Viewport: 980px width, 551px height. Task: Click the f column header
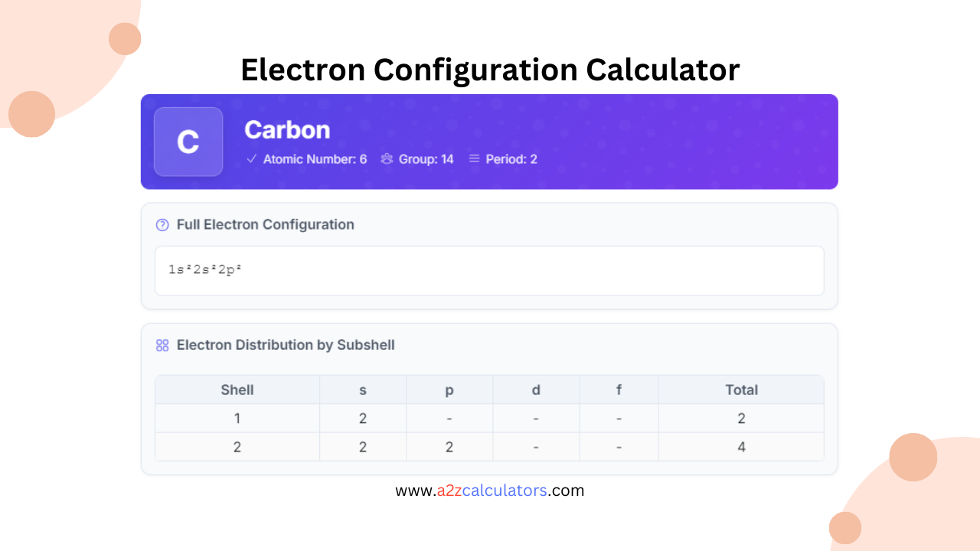[x=619, y=390]
